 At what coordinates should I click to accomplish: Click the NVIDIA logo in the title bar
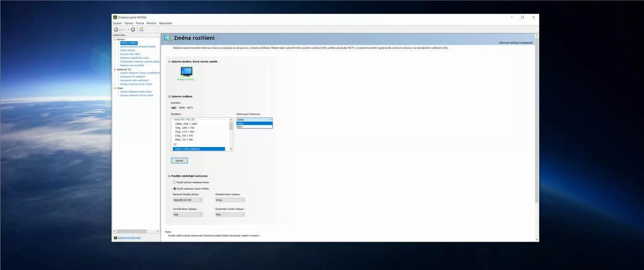(115, 17)
